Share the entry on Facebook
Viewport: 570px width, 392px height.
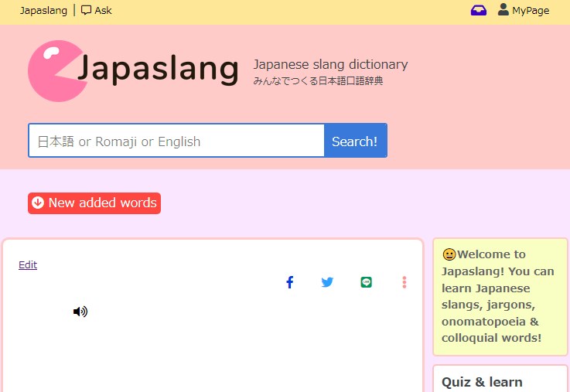coord(290,282)
